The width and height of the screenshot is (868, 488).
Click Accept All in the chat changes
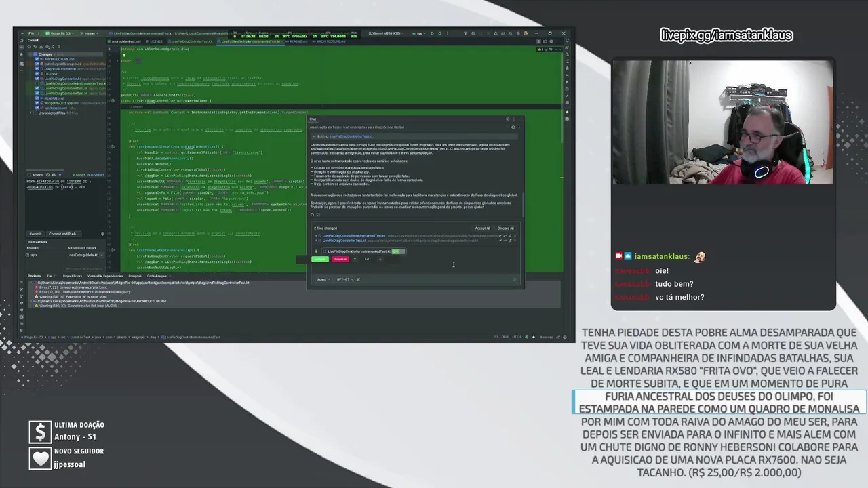click(x=482, y=228)
